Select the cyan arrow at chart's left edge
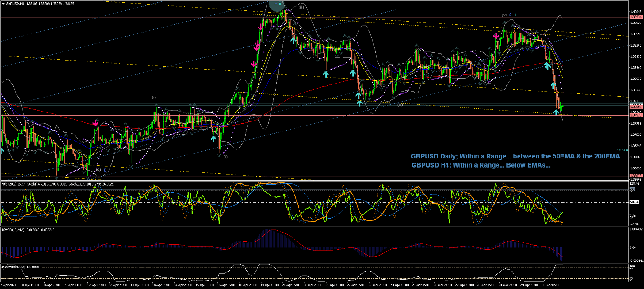 click(2, 150)
